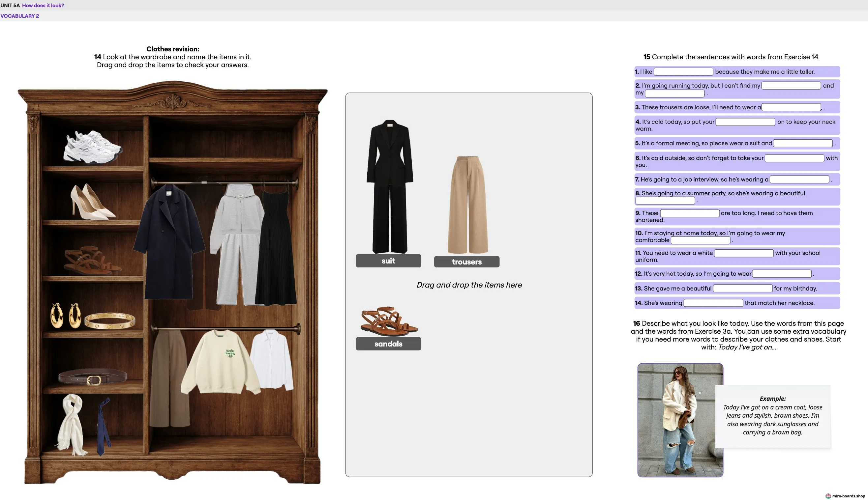Select the cream high heels on shelf
868x500 pixels.
click(92, 202)
